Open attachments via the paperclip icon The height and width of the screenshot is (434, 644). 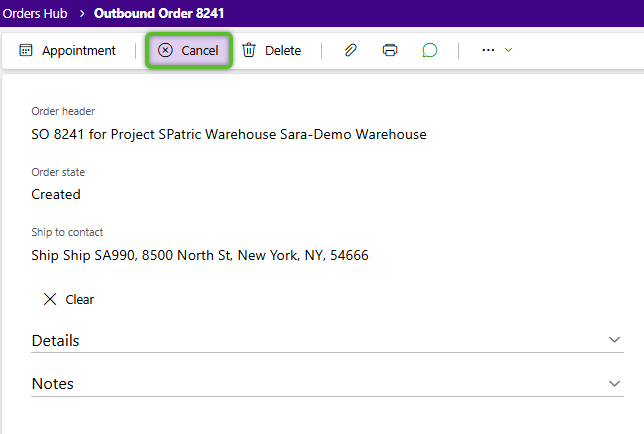[350, 51]
